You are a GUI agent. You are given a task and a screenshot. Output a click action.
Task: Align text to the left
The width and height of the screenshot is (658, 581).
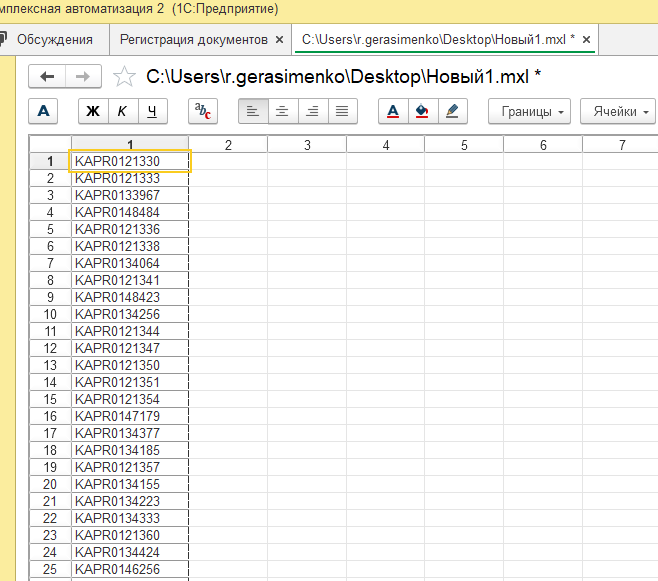click(x=253, y=111)
